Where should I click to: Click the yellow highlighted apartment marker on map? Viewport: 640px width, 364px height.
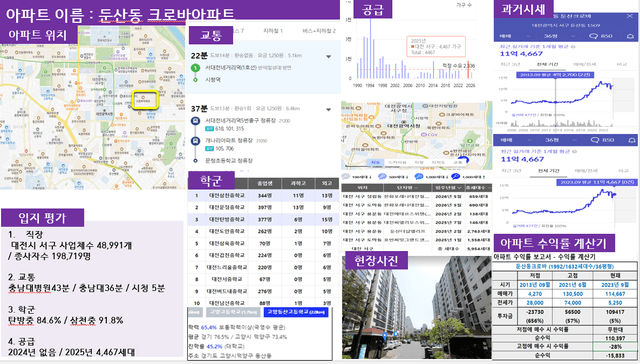click(145, 100)
